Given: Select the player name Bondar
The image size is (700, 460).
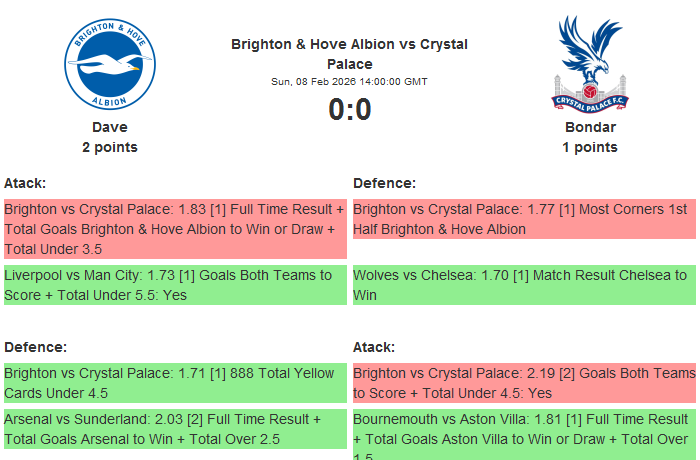Looking at the screenshot, I should 590,127.
